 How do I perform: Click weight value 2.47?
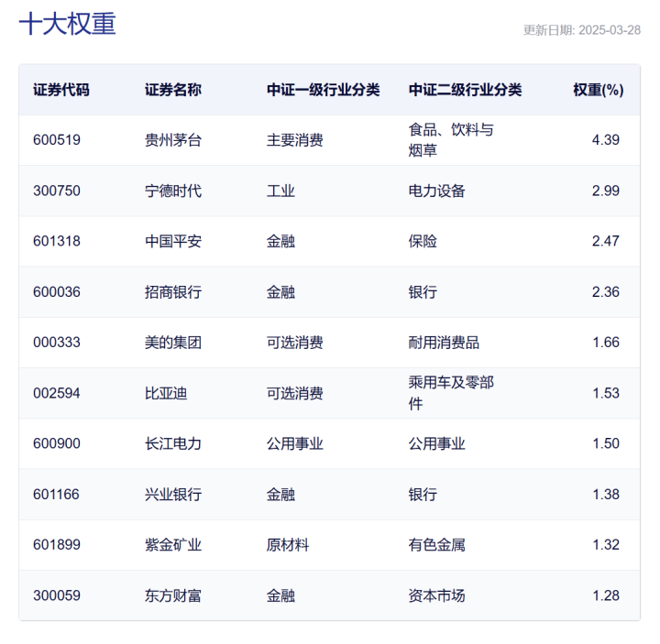(x=606, y=242)
